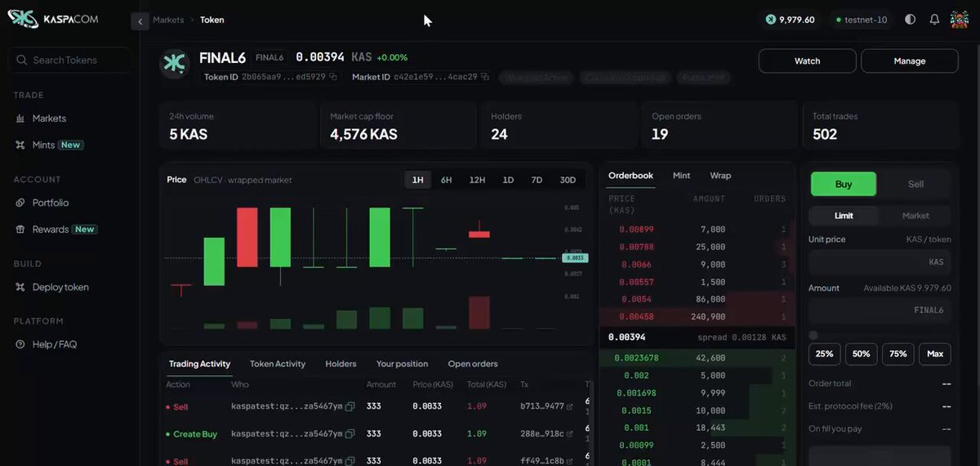Switch to the Mint tab
Image resolution: width=980 pixels, height=466 pixels.
(681, 176)
